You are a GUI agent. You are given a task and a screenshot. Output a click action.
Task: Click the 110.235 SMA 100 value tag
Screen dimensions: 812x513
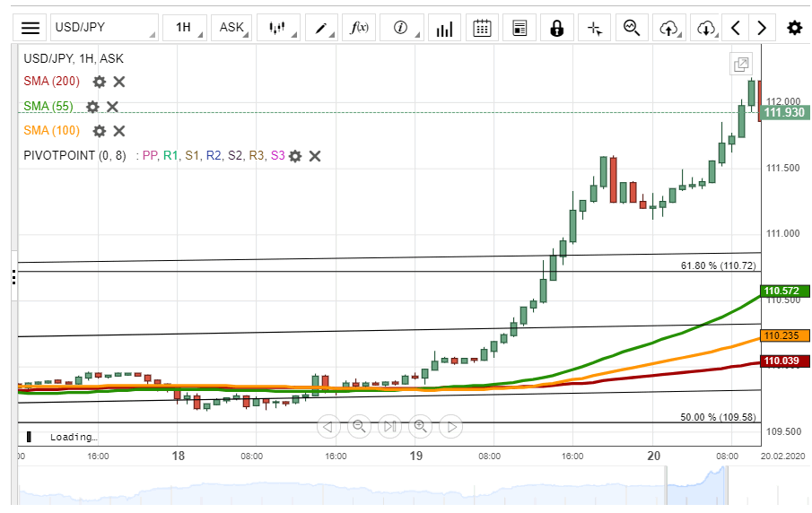point(784,335)
